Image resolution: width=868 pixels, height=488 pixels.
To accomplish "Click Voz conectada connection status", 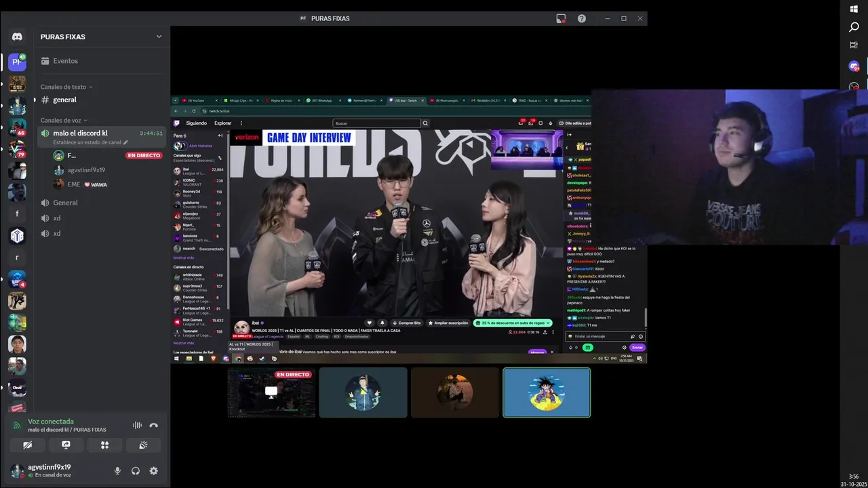I will [51, 422].
